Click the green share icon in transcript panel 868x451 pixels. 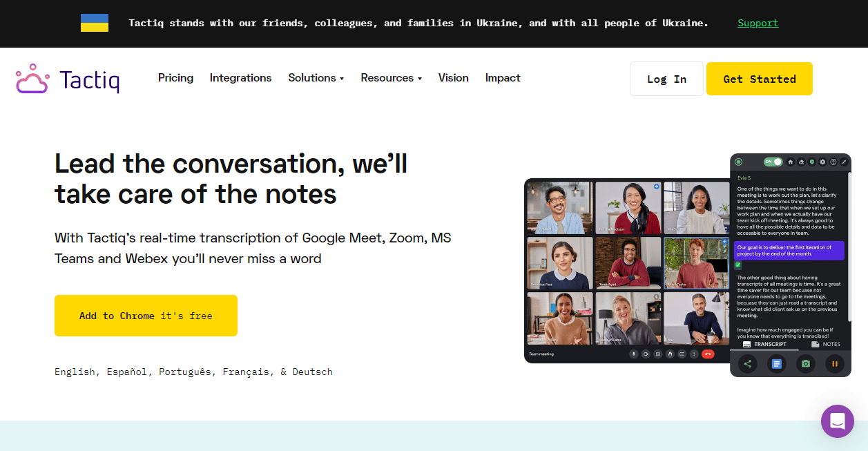coord(747,363)
